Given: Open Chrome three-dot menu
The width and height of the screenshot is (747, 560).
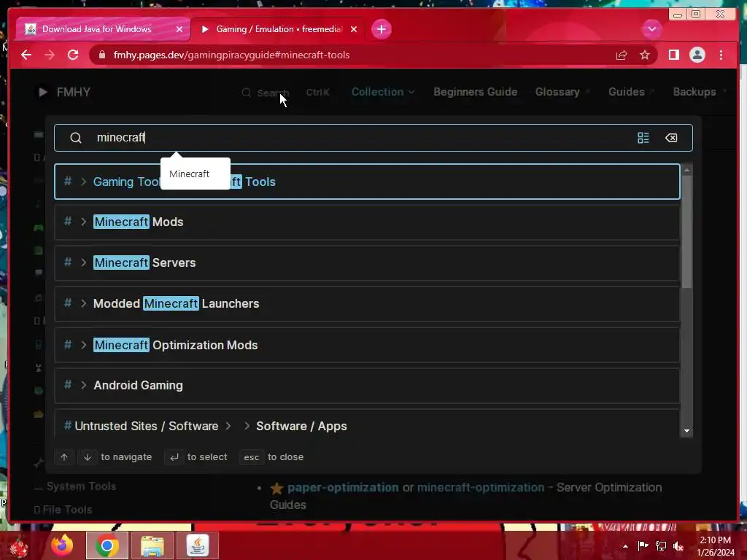Looking at the screenshot, I should tap(721, 55).
